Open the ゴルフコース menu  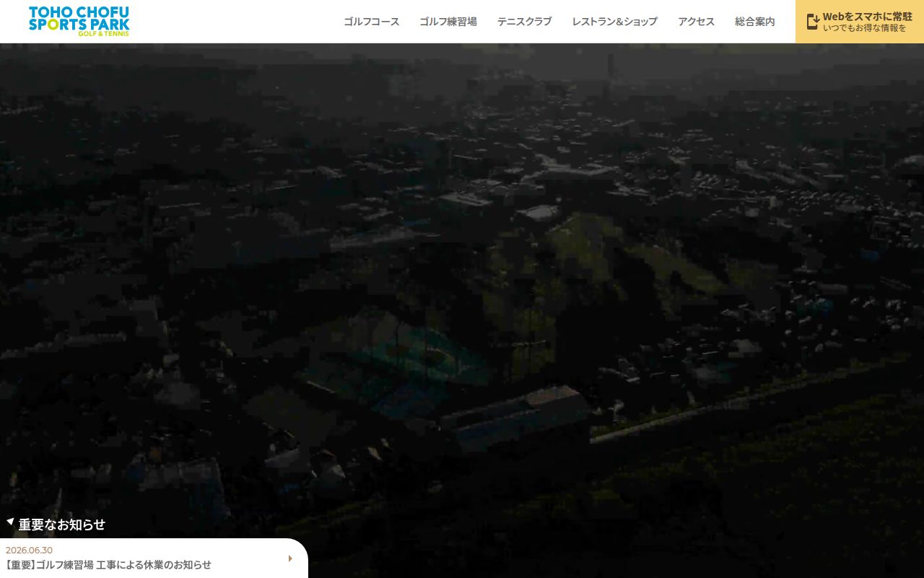pos(371,22)
